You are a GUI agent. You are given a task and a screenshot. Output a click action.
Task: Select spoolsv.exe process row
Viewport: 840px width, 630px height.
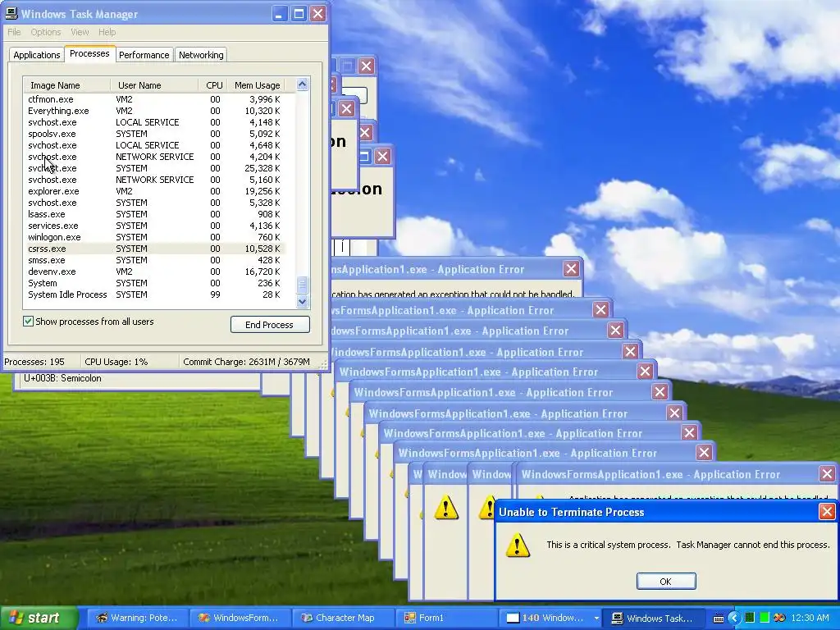(x=155, y=134)
